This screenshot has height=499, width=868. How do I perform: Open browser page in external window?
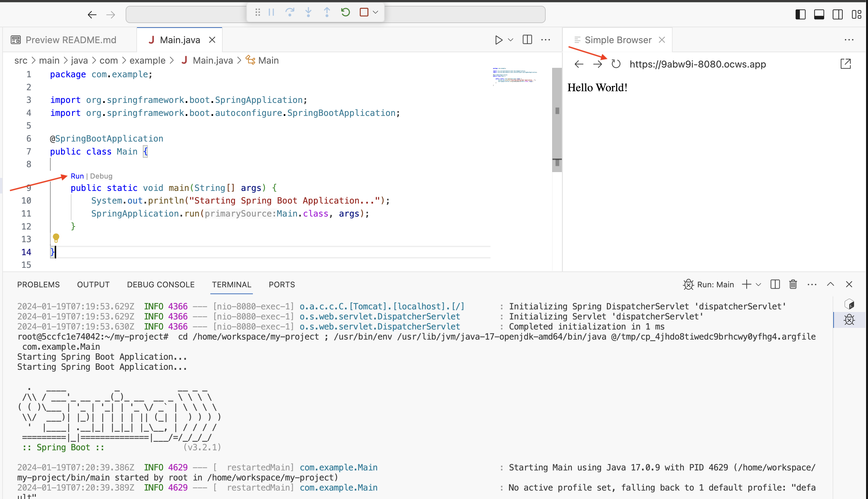pyautogui.click(x=845, y=64)
